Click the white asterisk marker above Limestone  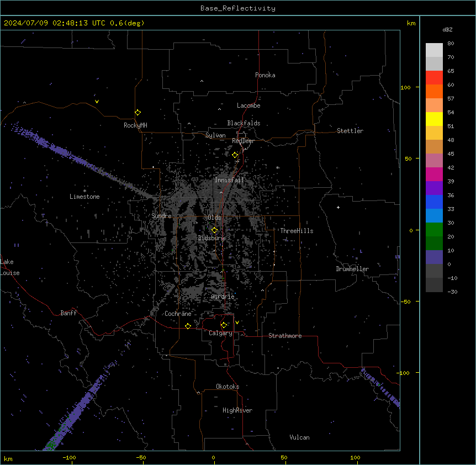point(84,191)
